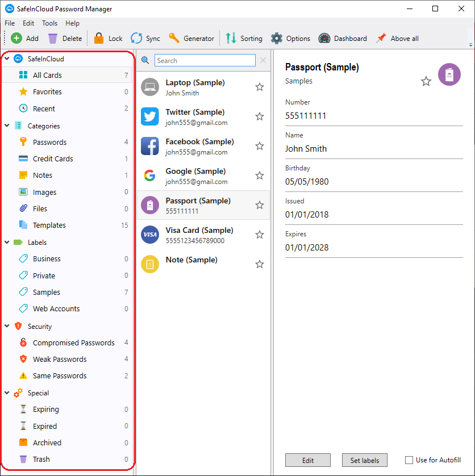
Task: Click the green Add card icon
Action: [x=16, y=38]
